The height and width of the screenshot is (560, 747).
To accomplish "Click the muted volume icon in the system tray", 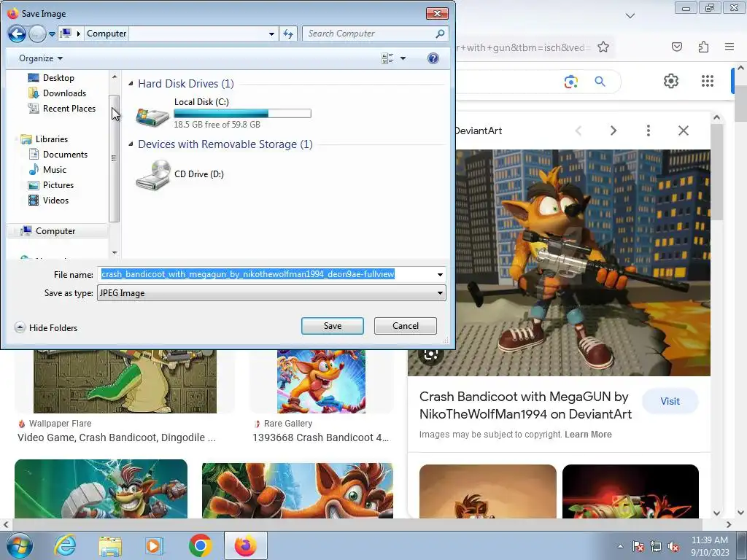I will tap(673, 547).
